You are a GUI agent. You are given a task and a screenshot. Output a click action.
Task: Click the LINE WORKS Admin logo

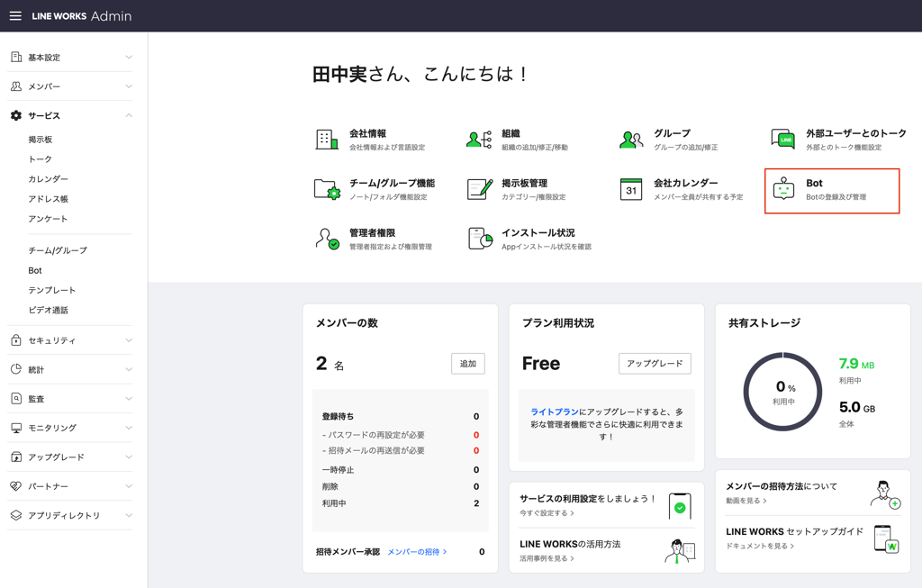(x=82, y=16)
